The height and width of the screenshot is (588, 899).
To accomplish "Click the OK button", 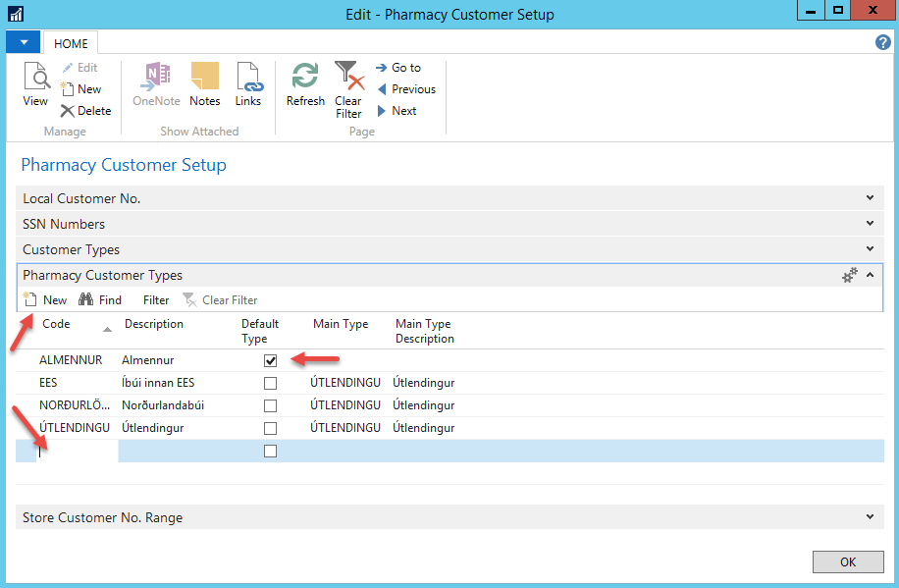I will coord(847,561).
